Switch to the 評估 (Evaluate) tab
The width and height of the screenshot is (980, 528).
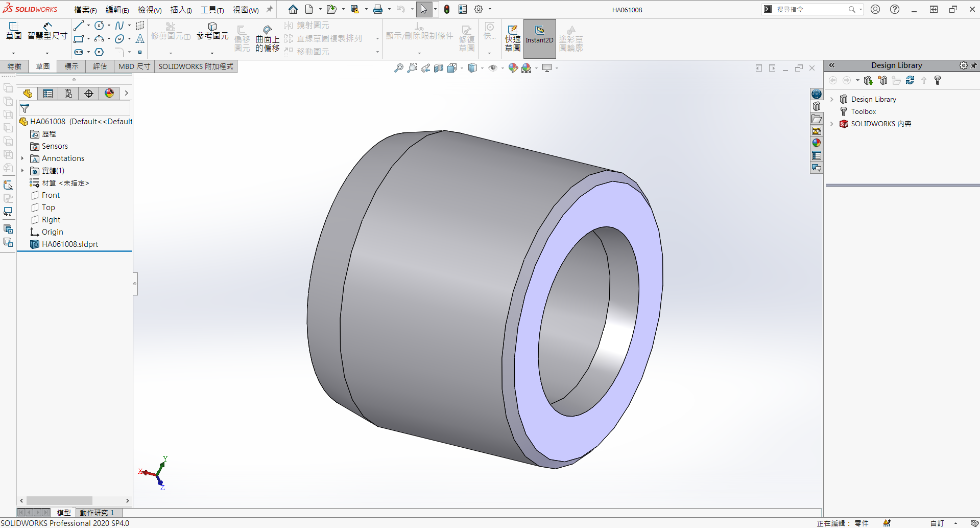click(100, 66)
